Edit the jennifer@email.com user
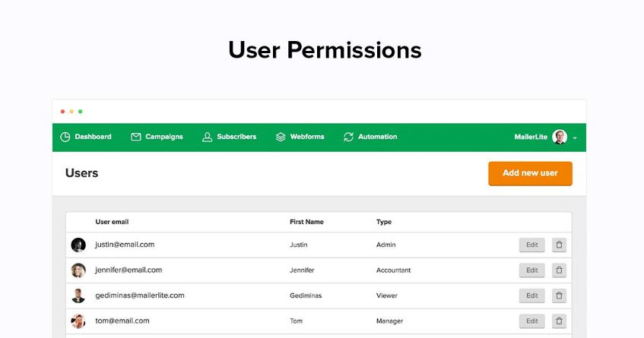This screenshot has width=644, height=338. pyautogui.click(x=532, y=270)
